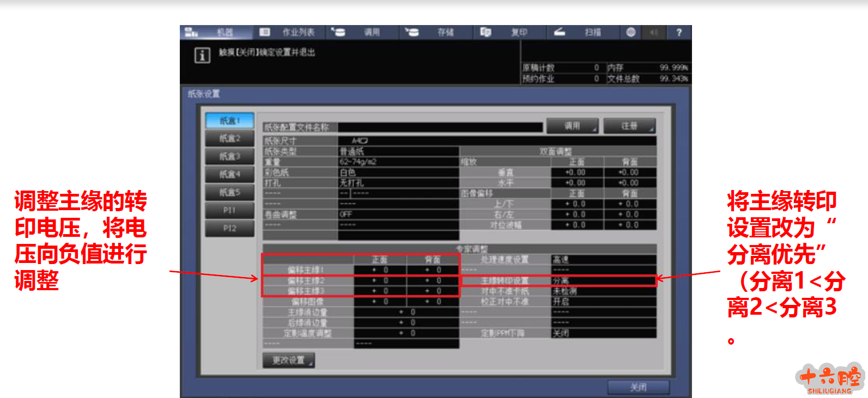This screenshot has height=398, width=868.
Task: Select the 纸盒5 tray button
Action: pos(229,192)
